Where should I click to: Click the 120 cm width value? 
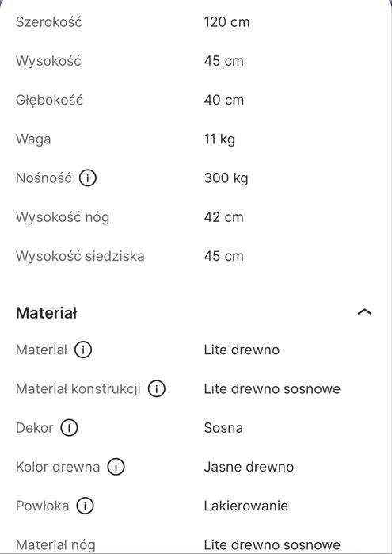coord(226,22)
